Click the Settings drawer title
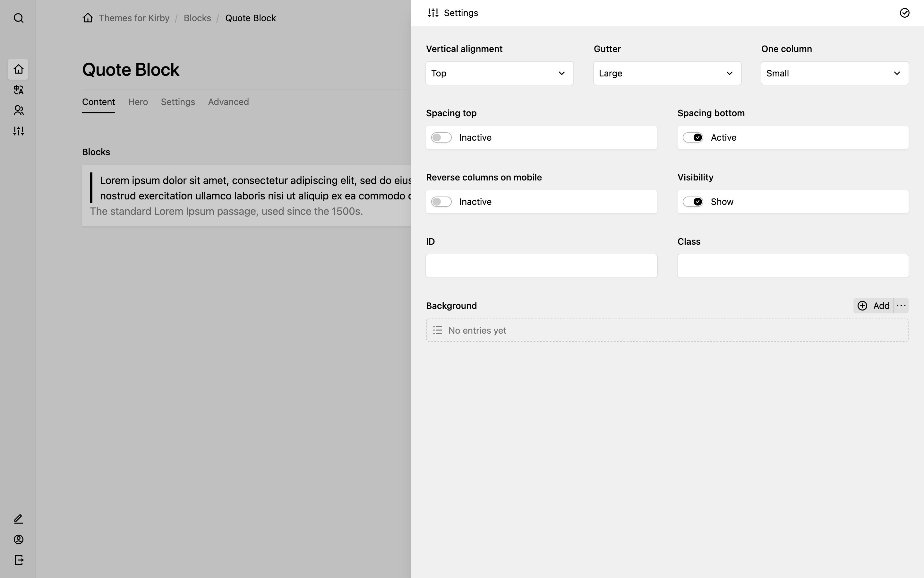The image size is (924, 578). [461, 13]
